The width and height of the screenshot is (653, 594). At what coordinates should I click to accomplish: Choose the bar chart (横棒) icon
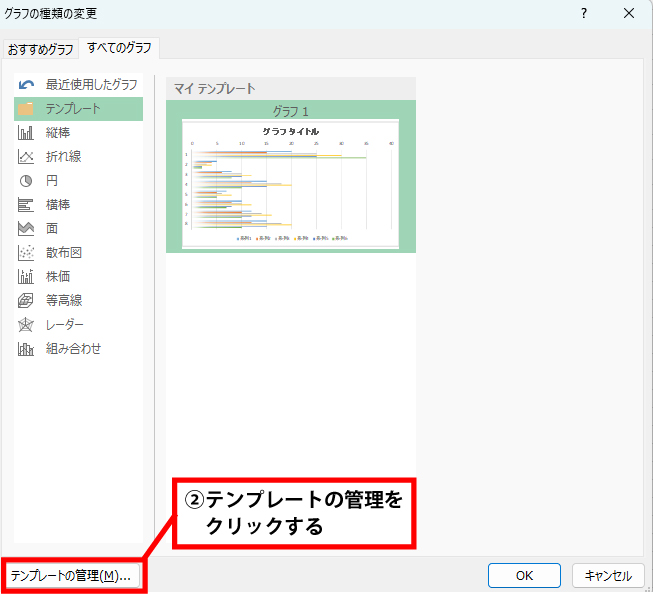click(x=26, y=205)
